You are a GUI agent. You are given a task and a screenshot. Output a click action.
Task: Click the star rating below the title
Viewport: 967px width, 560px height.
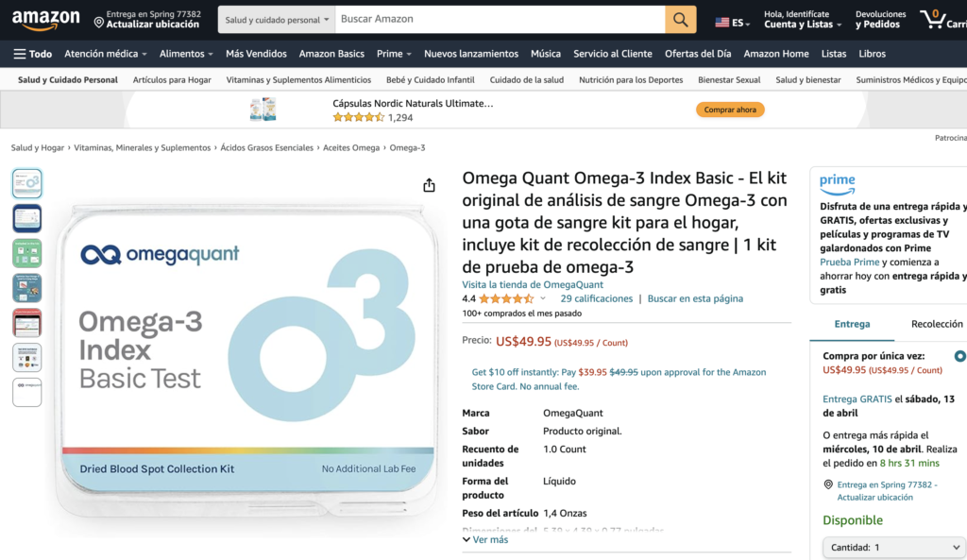click(x=506, y=299)
